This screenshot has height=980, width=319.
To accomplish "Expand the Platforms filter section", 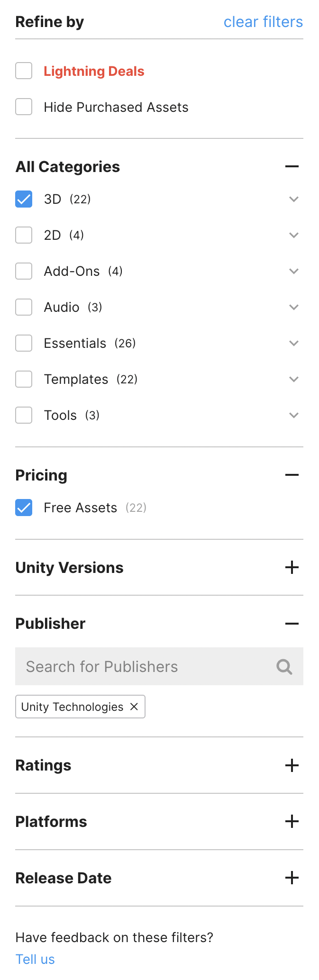I will [x=292, y=821].
